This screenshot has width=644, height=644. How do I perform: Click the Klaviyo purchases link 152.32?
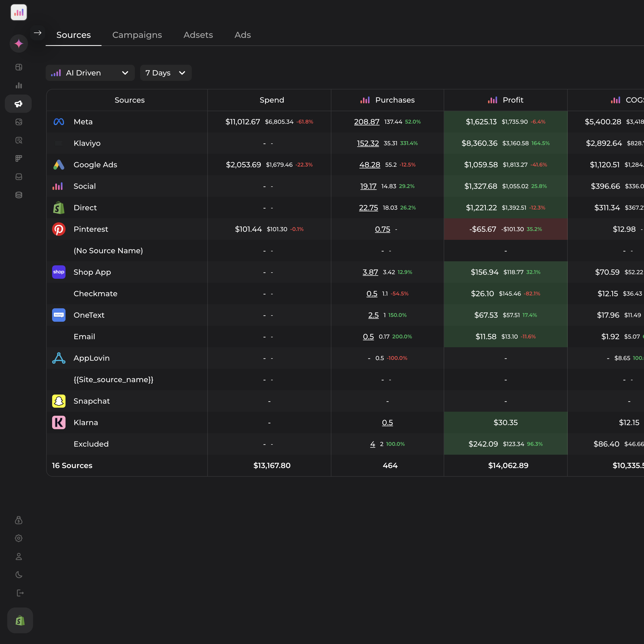click(368, 143)
